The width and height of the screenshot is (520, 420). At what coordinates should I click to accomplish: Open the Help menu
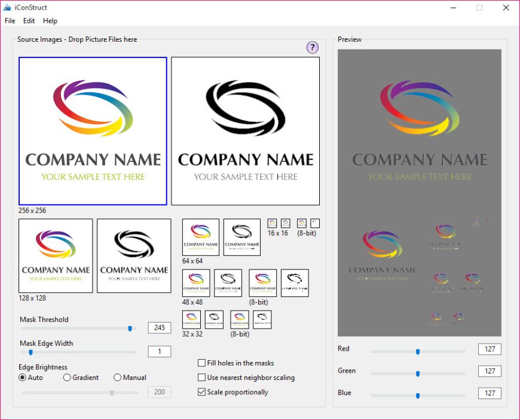pos(50,21)
